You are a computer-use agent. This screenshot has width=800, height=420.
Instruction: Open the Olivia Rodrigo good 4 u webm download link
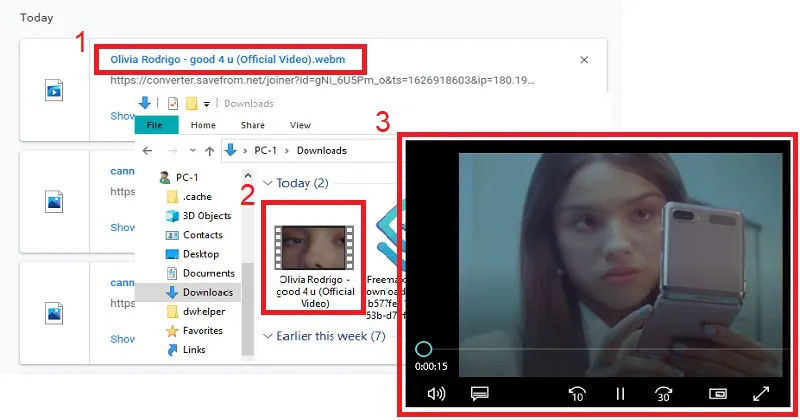[x=228, y=59]
